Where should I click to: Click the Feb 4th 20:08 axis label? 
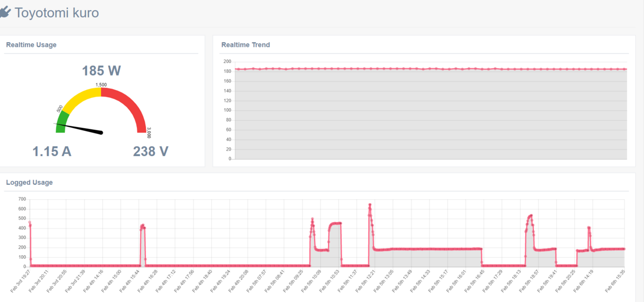click(238, 281)
